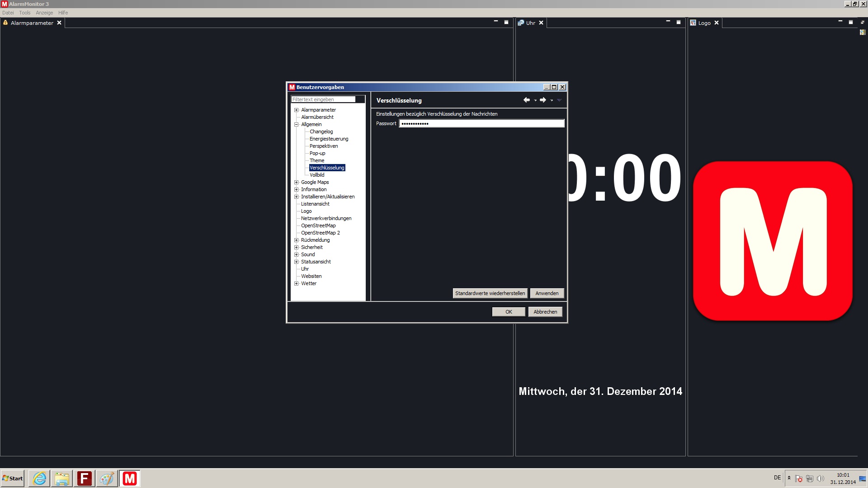868x488 pixels.
Task: Click into the Passwort field
Action: click(x=481, y=123)
